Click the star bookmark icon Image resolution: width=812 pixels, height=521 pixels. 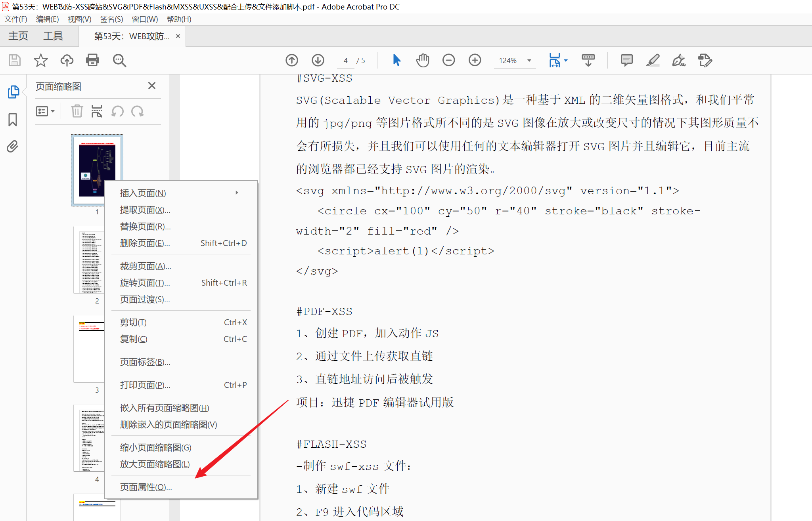40,60
